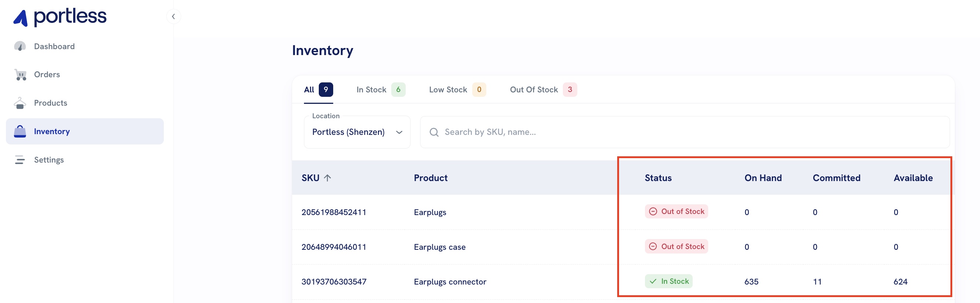This screenshot has width=980, height=303.
Task: Click Out of Stock badge for Earplugs case
Action: click(676, 246)
